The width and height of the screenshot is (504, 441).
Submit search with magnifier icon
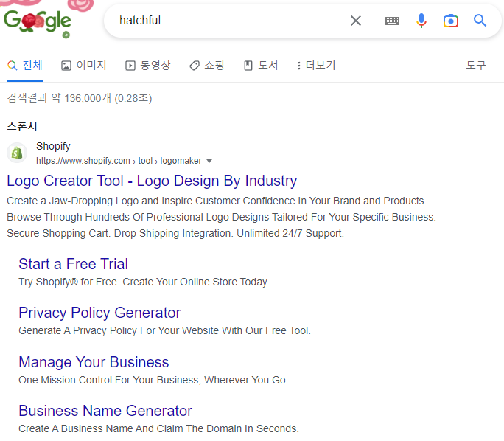click(x=480, y=21)
